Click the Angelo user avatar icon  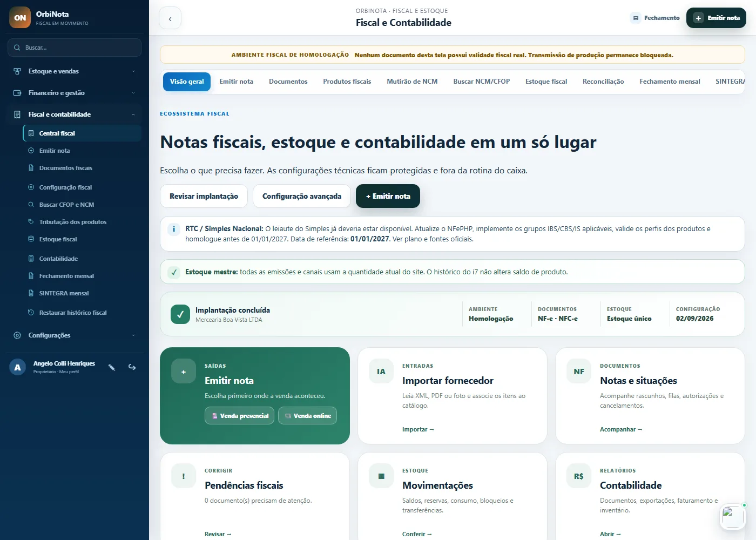tap(17, 367)
